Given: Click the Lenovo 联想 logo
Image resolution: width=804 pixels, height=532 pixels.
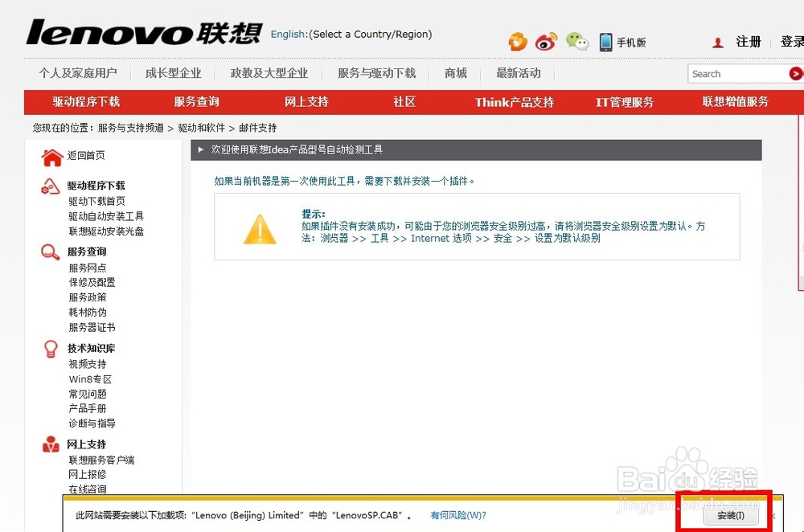Looking at the screenshot, I should 144,32.
